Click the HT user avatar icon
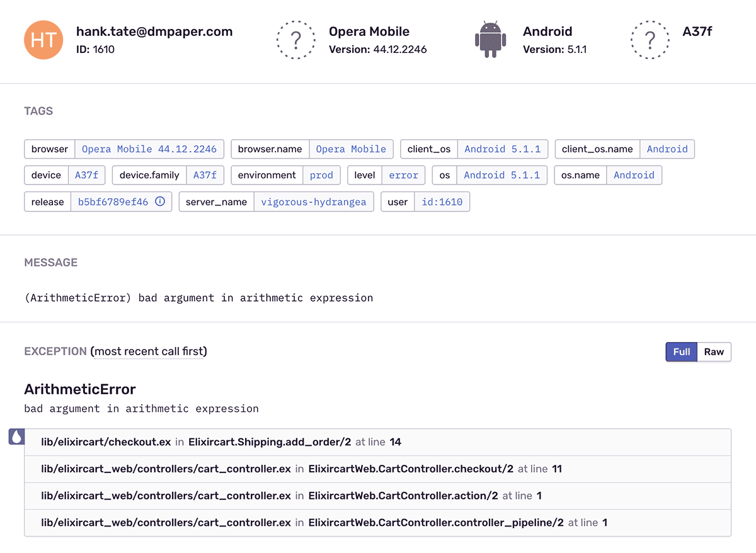Viewport: 756px width, 553px height. click(x=43, y=40)
